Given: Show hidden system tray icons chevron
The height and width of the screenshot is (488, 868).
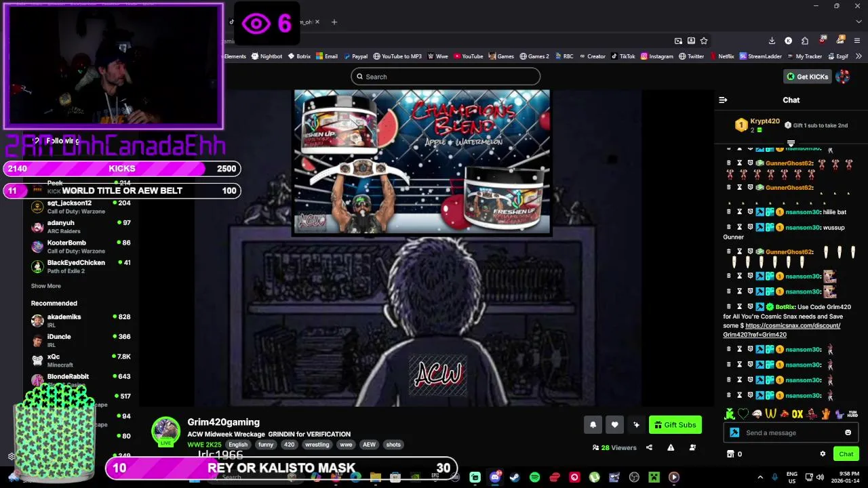Looking at the screenshot, I should pyautogui.click(x=759, y=477).
